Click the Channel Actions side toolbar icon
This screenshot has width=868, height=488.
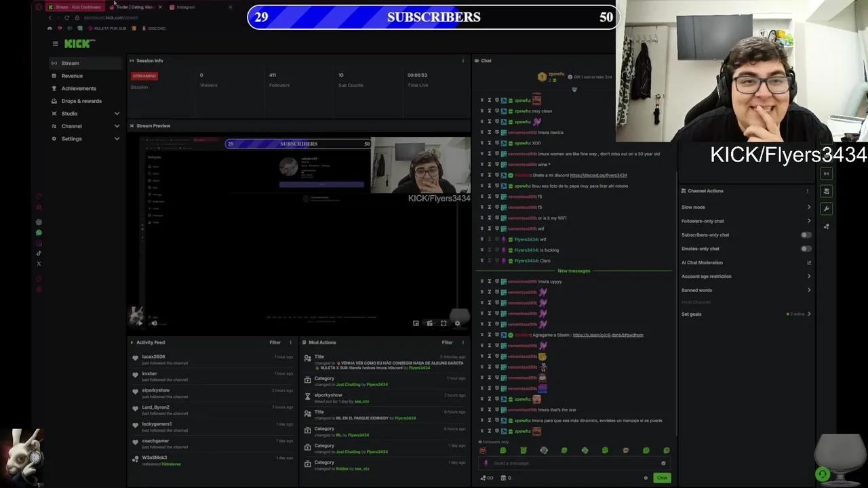point(826,192)
